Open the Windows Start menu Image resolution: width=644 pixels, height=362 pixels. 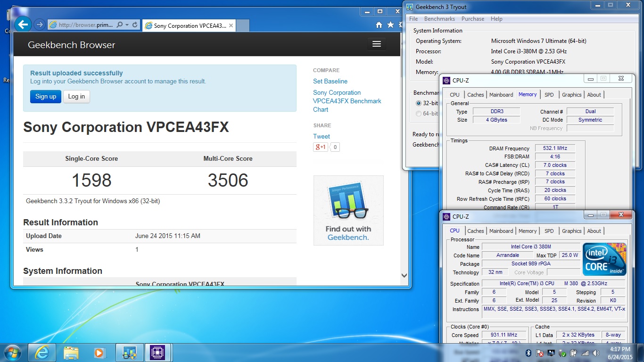click(12, 353)
